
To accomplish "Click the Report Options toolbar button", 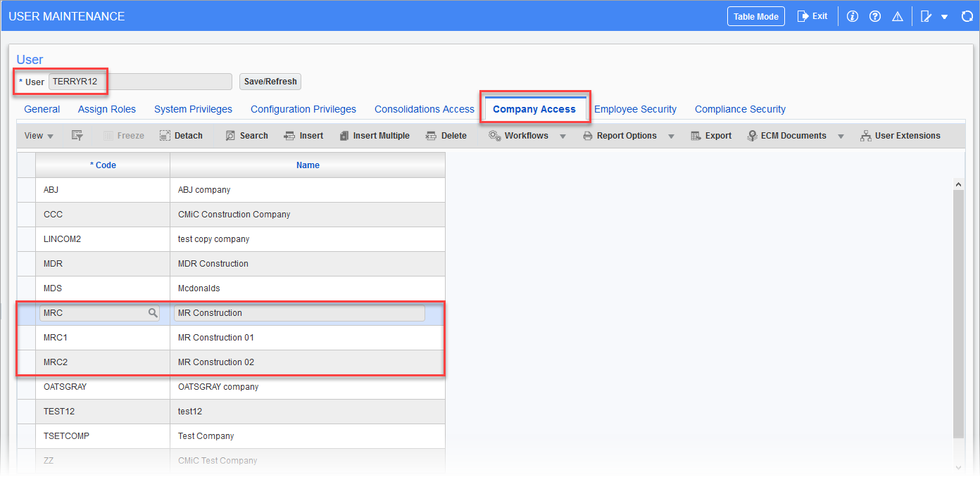I will click(620, 136).
